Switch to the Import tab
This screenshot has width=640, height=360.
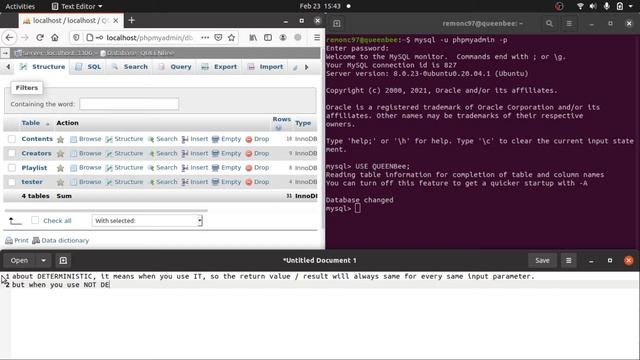click(x=266, y=67)
